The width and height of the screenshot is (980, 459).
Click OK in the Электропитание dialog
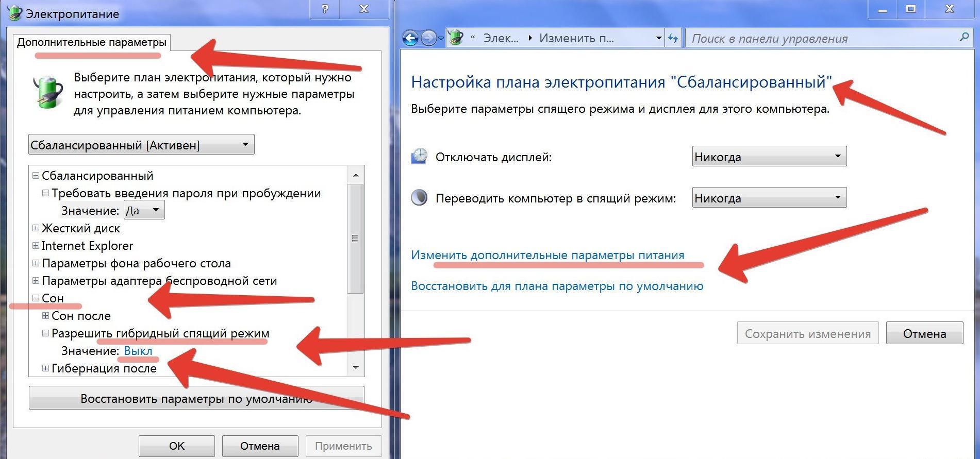[x=177, y=446]
